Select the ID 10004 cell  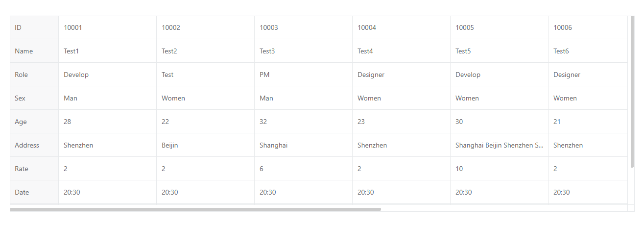[401, 27]
